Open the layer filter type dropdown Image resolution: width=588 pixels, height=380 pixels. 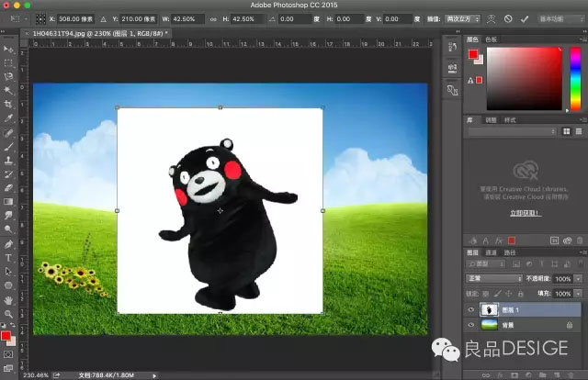(x=486, y=263)
